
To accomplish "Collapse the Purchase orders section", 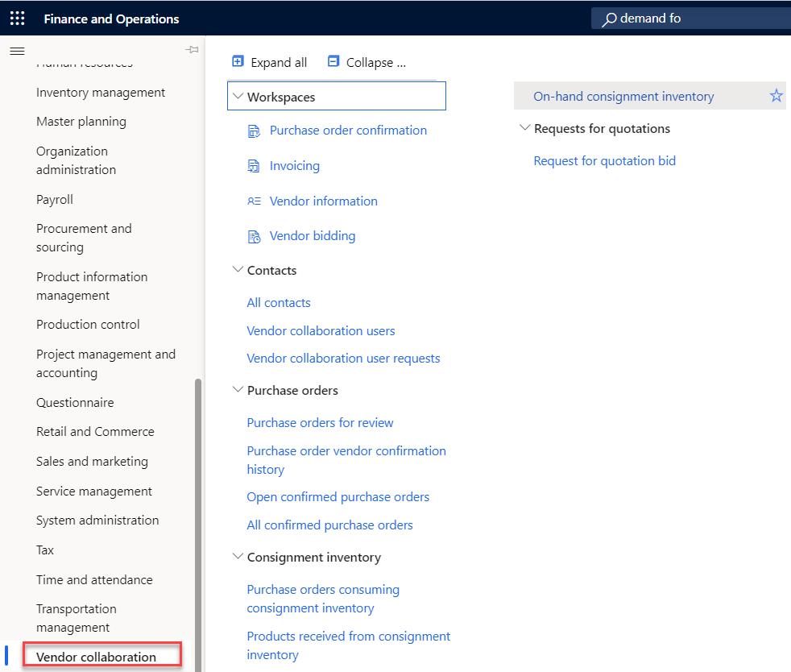I will (x=238, y=390).
